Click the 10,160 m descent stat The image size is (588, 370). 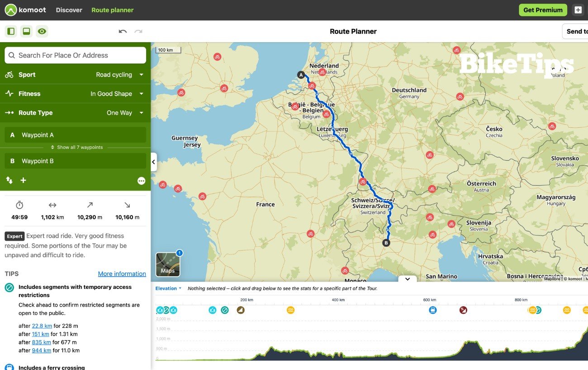pyautogui.click(x=127, y=217)
